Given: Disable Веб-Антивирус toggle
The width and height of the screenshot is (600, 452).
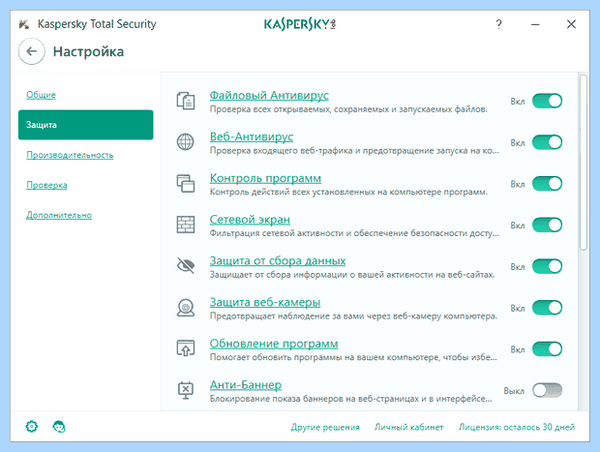Looking at the screenshot, I should (547, 142).
